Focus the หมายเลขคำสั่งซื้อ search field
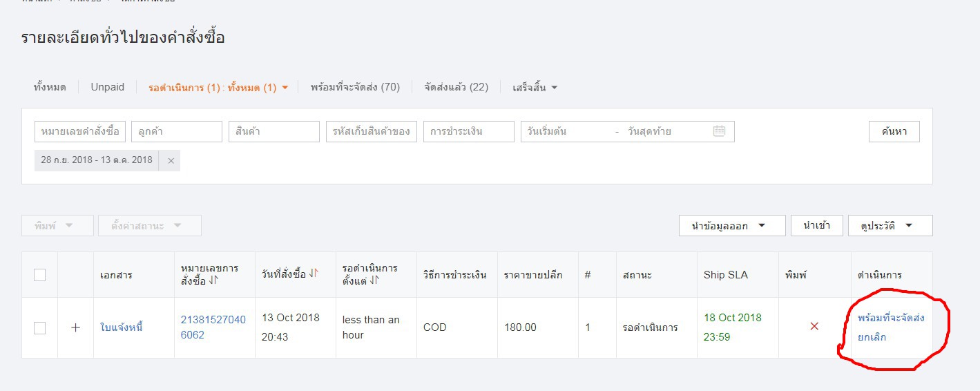Screen dimensions: 980x391 (x=80, y=131)
